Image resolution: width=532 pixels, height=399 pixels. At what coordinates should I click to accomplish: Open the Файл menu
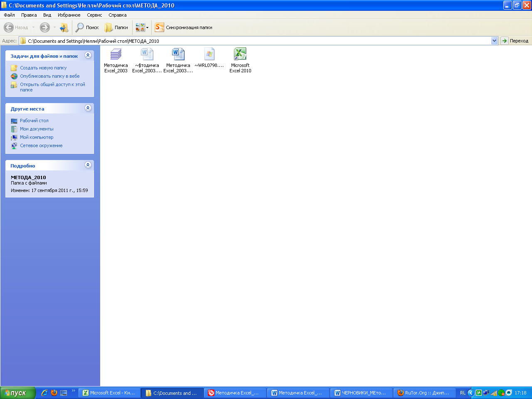(x=9, y=15)
